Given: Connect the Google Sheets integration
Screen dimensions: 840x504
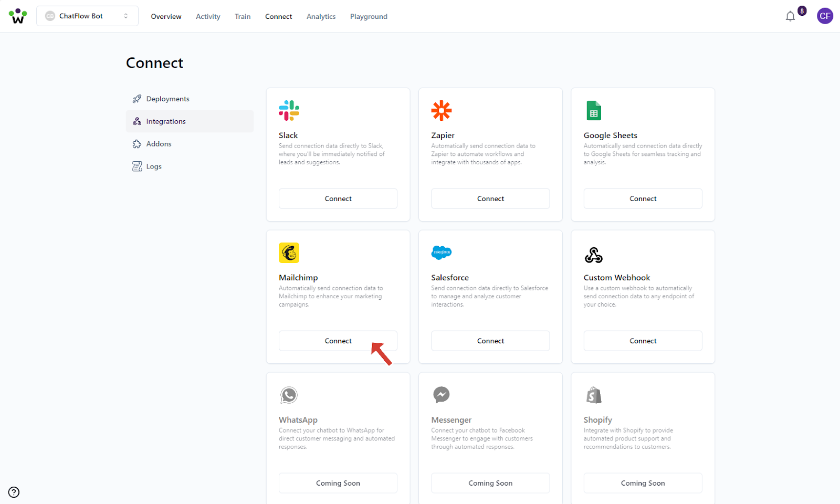Looking at the screenshot, I should (x=643, y=198).
